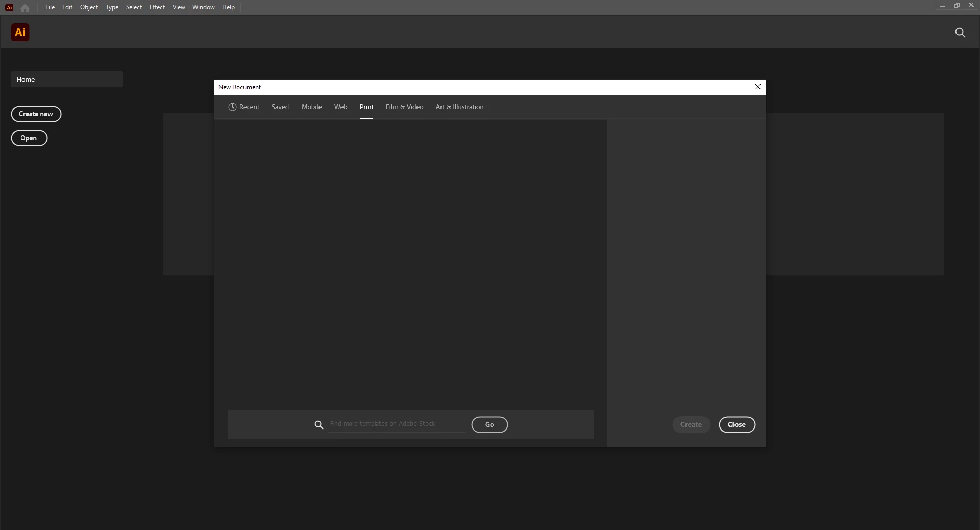Open the Type menu

pyautogui.click(x=112, y=7)
